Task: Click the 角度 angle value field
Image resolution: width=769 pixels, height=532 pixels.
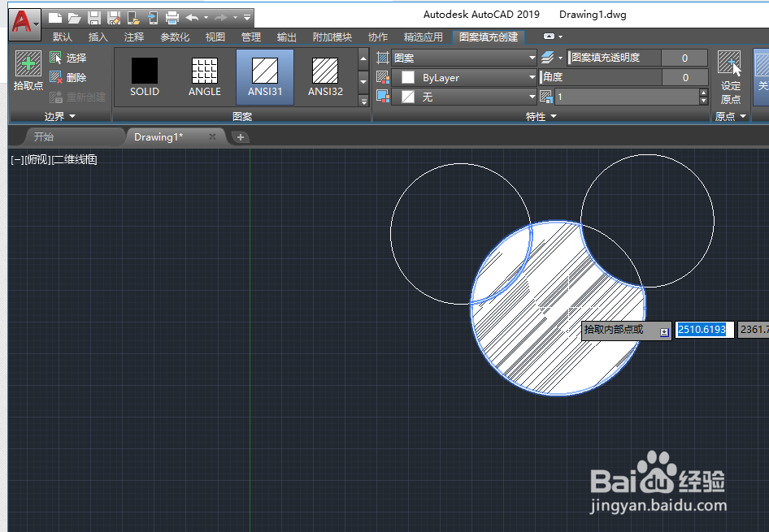Action: click(685, 77)
